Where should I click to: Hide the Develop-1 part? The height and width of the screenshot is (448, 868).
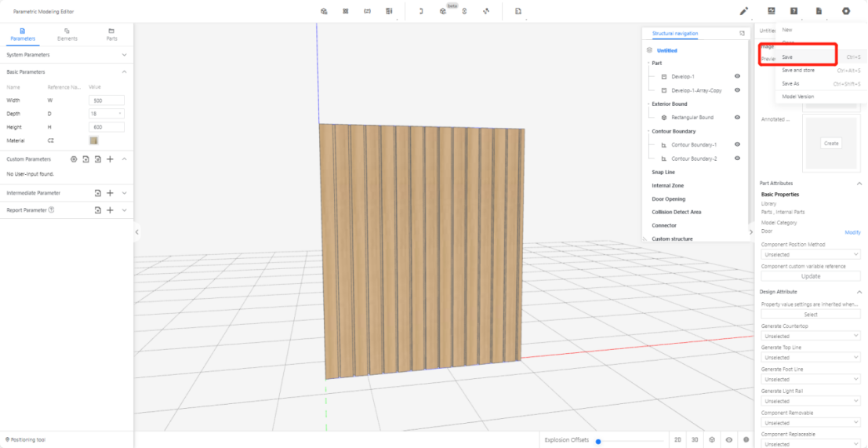tap(737, 77)
